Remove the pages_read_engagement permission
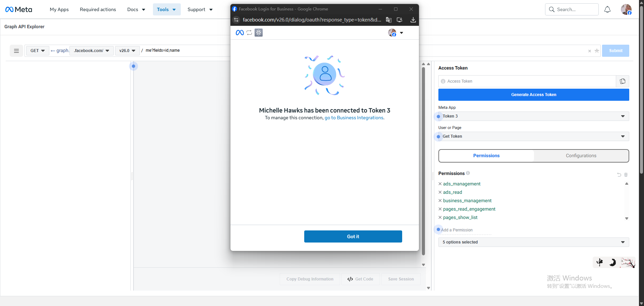Viewport: 644px width, 306px height. tap(440, 209)
